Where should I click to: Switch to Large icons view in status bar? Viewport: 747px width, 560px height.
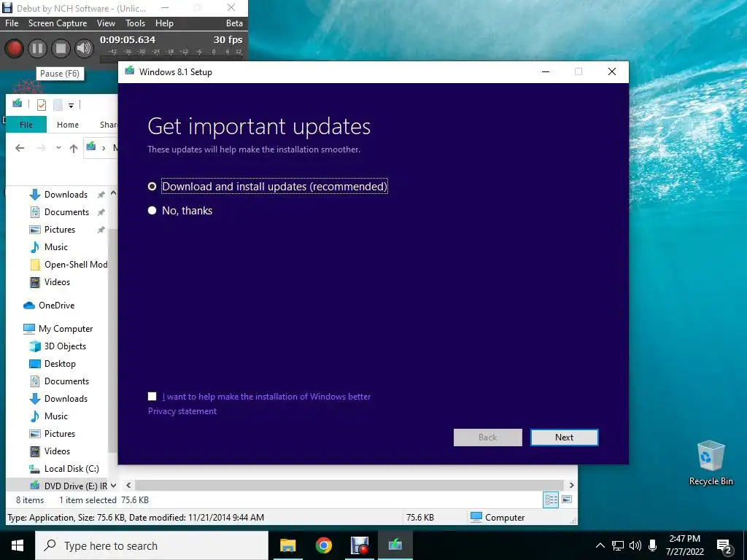coord(567,499)
